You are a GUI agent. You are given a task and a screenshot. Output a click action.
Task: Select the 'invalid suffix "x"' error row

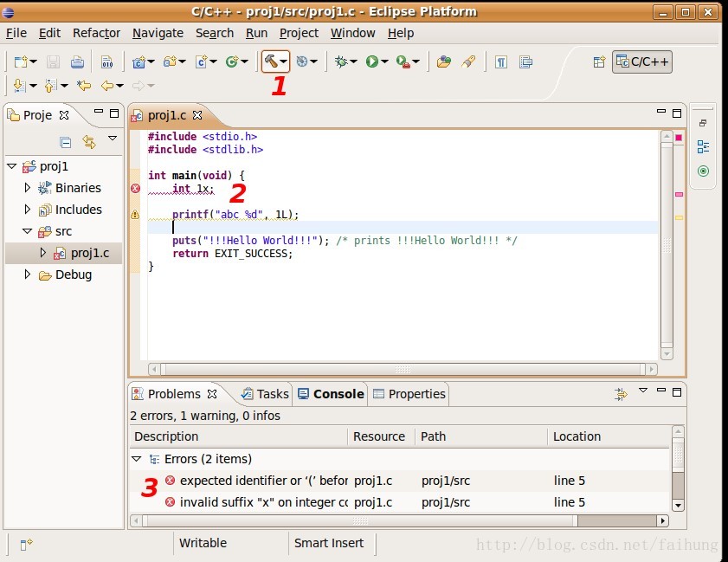(400, 502)
